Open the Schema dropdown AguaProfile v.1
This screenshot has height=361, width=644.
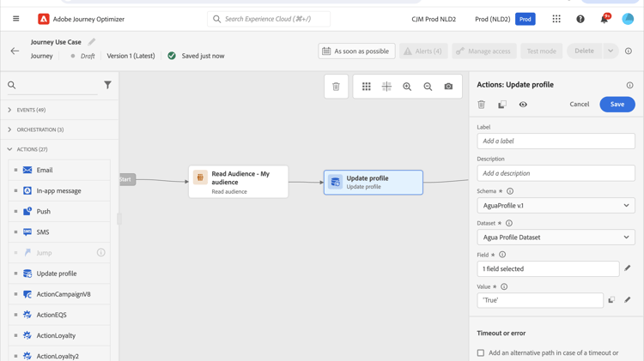tap(556, 206)
